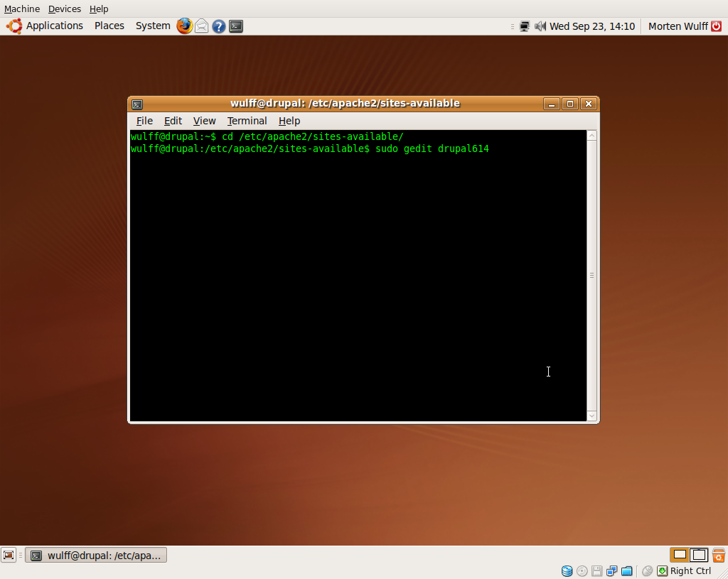728x579 pixels.
Task: Open the Places menu
Action: 109,26
